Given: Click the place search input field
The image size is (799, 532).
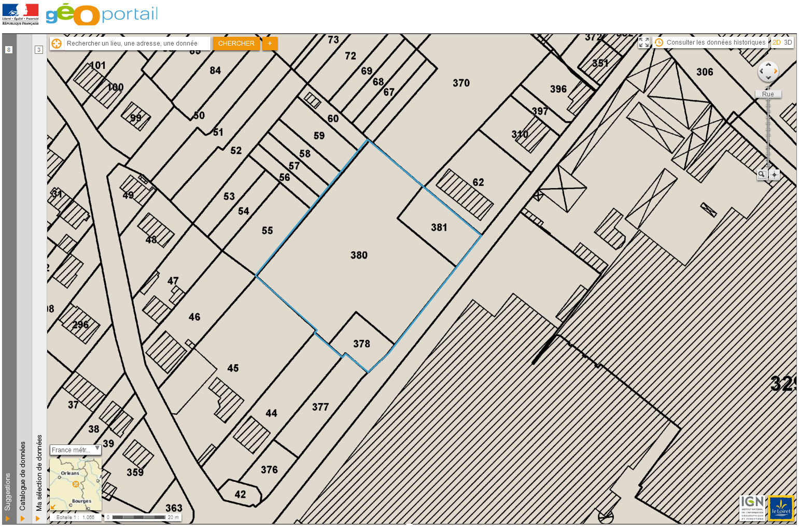Looking at the screenshot, I should coord(137,44).
